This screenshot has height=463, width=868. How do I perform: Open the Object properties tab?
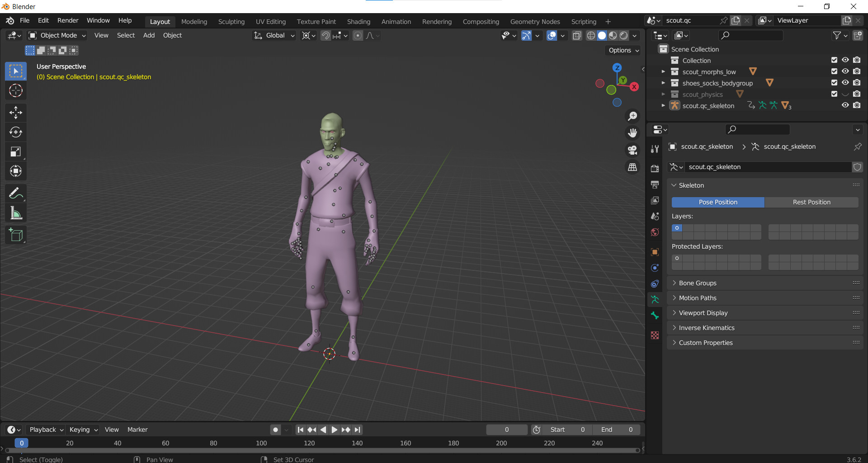pos(655,252)
